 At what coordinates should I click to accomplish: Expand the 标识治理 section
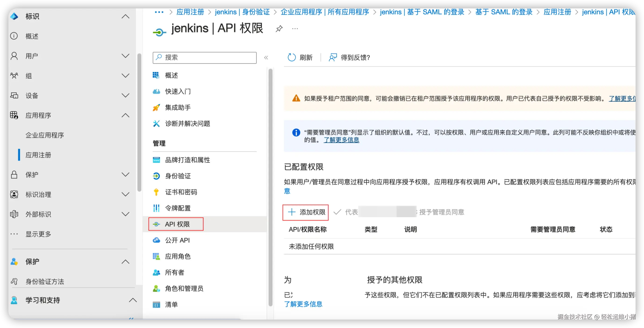[x=125, y=194]
